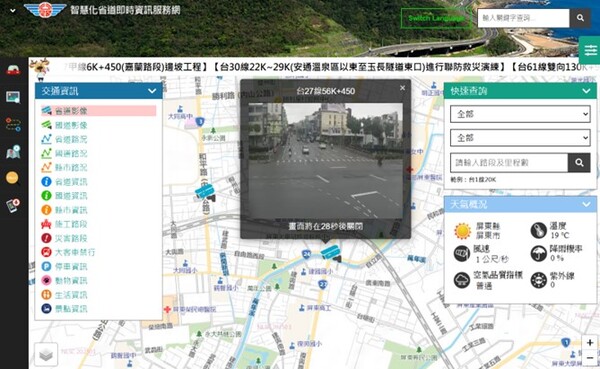Click the 請輸入路段及里程數 input field
The height and width of the screenshot is (369, 600).
click(509, 163)
